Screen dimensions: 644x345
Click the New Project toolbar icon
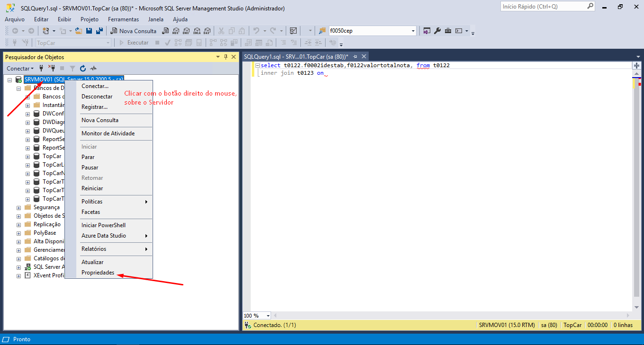click(x=46, y=31)
